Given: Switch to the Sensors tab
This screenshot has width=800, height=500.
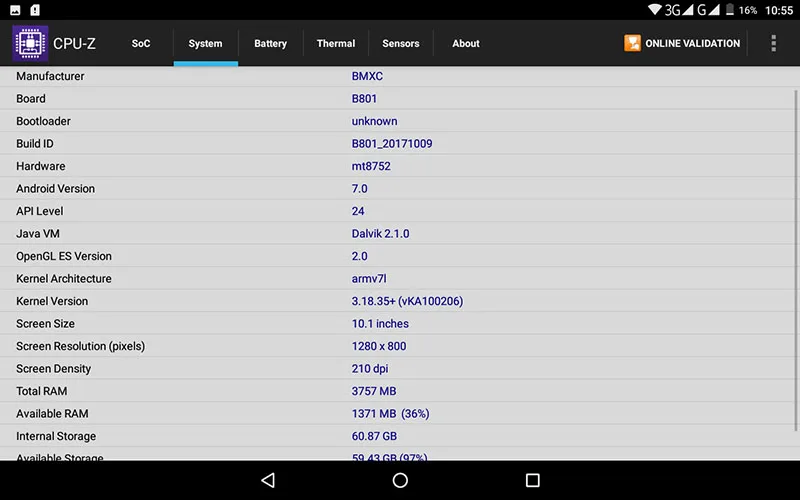Looking at the screenshot, I should [401, 43].
